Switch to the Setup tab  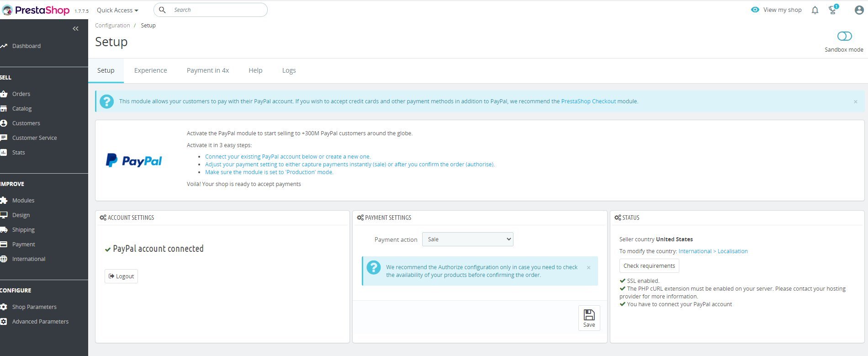tap(106, 70)
